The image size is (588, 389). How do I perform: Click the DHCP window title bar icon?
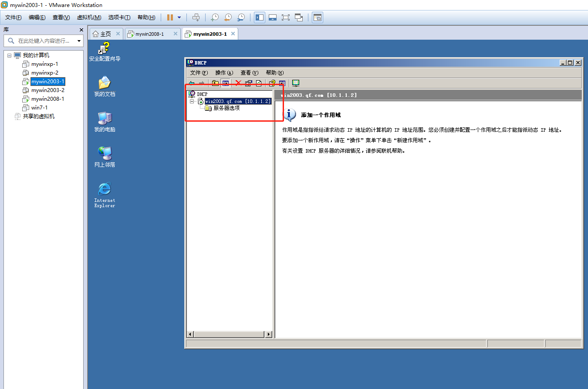(190, 63)
